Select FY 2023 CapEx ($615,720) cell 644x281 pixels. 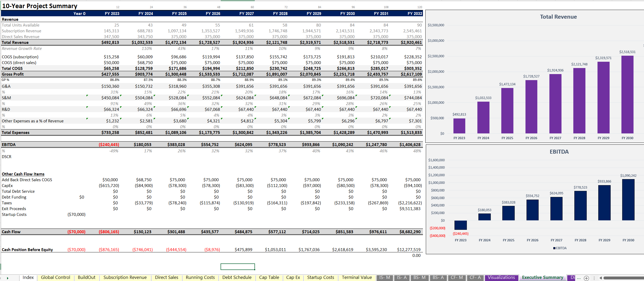[x=109, y=186]
